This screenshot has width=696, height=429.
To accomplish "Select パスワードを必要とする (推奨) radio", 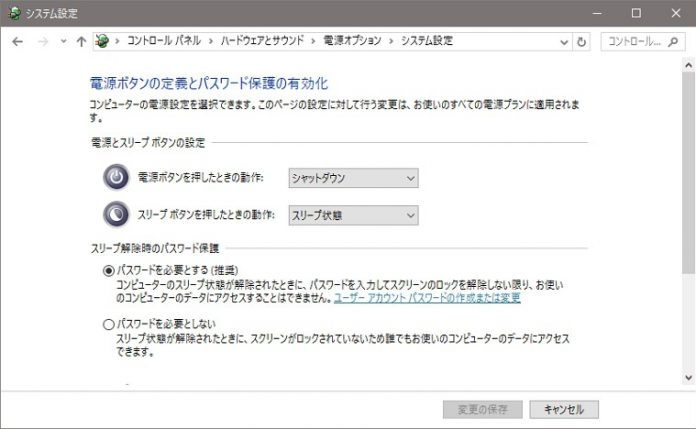I will [x=109, y=270].
